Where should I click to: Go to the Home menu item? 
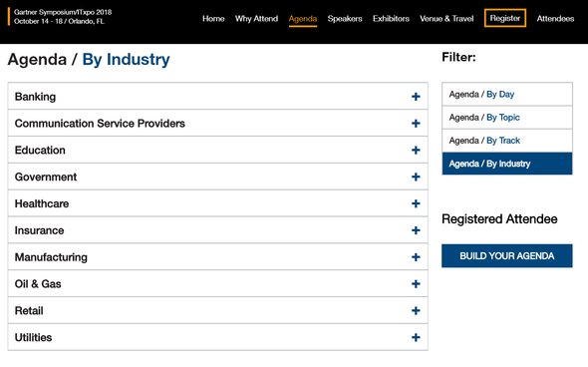213,18
